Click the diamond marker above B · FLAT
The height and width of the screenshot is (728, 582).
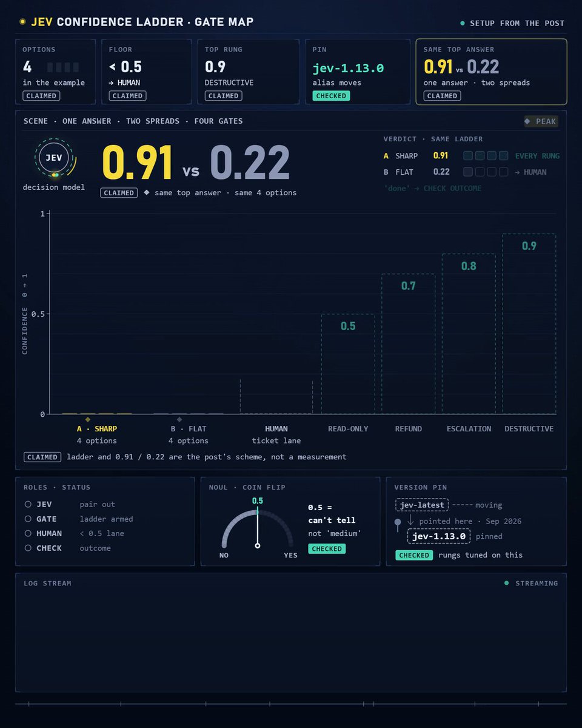coord(179,419)
